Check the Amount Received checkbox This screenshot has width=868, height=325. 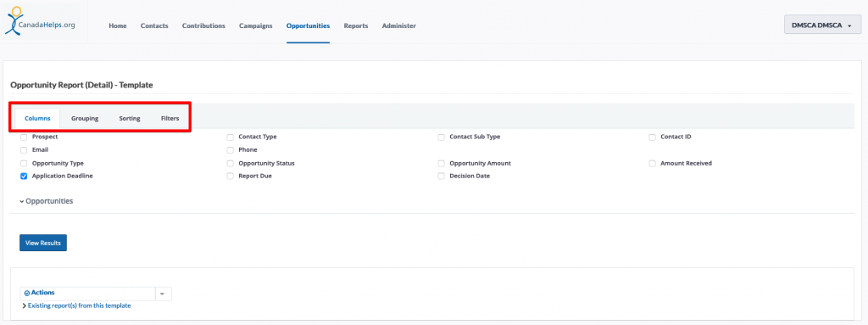(652, 164)
